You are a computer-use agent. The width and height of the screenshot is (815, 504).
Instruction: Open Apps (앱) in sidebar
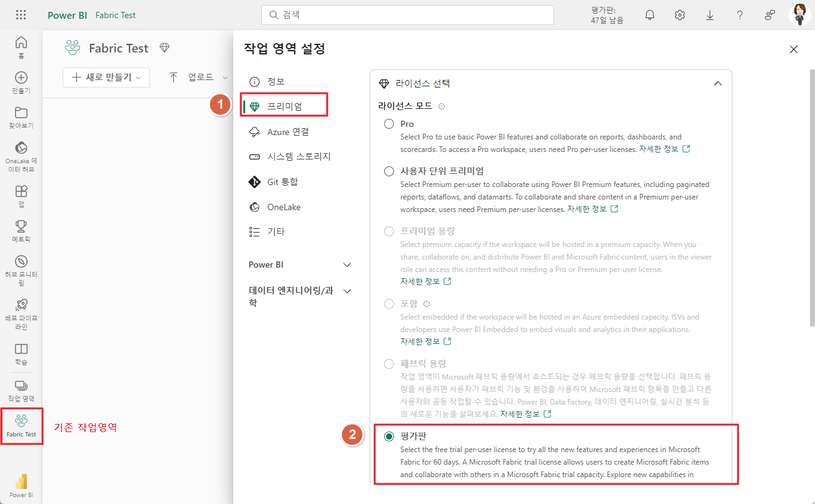pyautogui.click(x=21, y=196)
